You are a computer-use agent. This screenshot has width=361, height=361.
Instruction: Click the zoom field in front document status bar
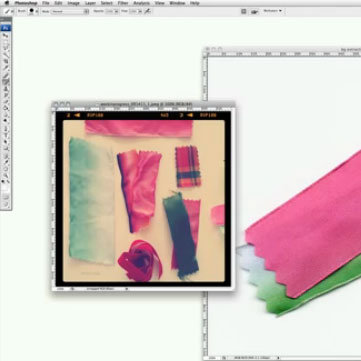61,289
